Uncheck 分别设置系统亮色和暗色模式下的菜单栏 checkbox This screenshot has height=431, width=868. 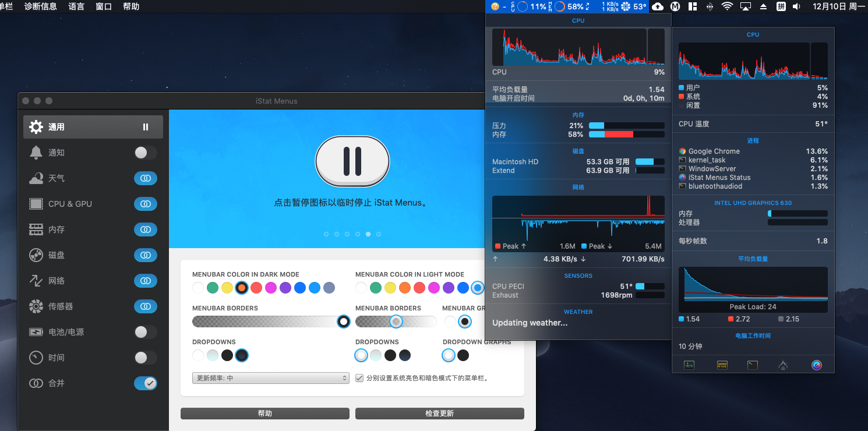pos(359,378)
